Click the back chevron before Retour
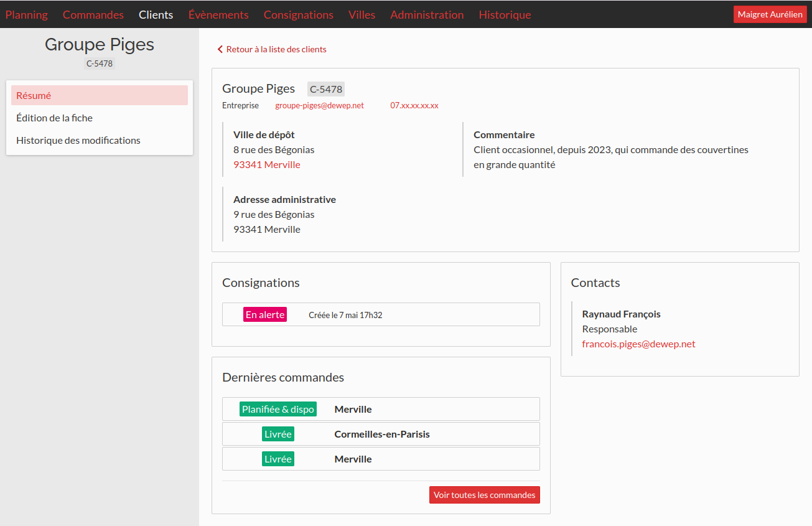The height and width of the screenshot is (526, 812). [220, 49]
